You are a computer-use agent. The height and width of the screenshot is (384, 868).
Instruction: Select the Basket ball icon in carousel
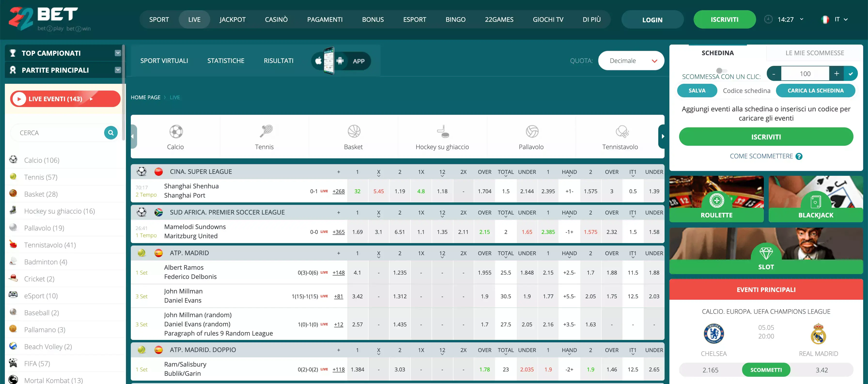pyautogui.click(x=354, y=131)
